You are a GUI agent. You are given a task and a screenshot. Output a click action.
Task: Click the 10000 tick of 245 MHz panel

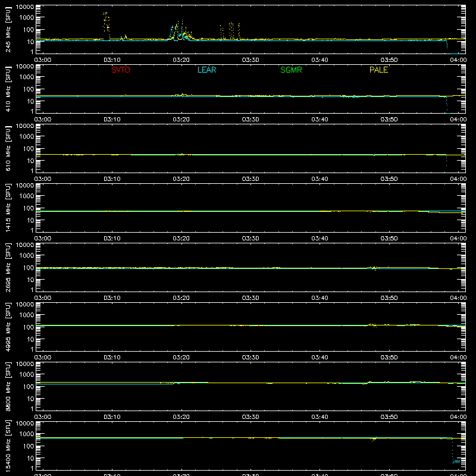[25, 7]
